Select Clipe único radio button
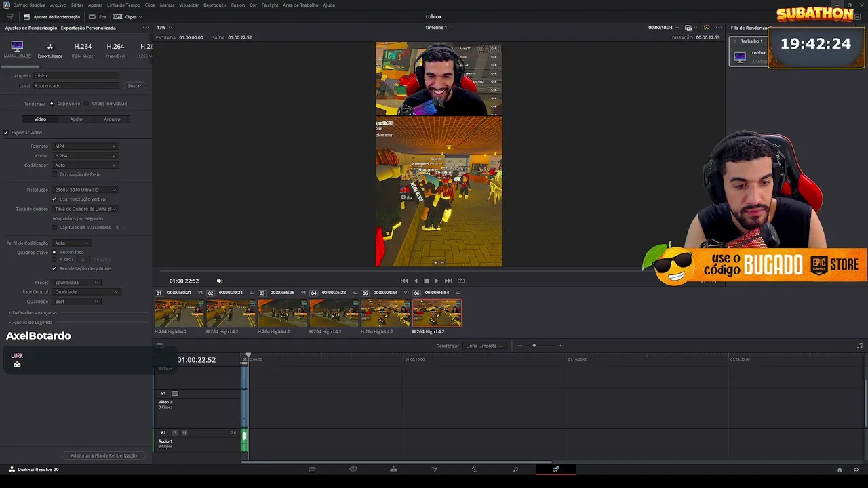868x488 pixels. click(x=52, y=104)
